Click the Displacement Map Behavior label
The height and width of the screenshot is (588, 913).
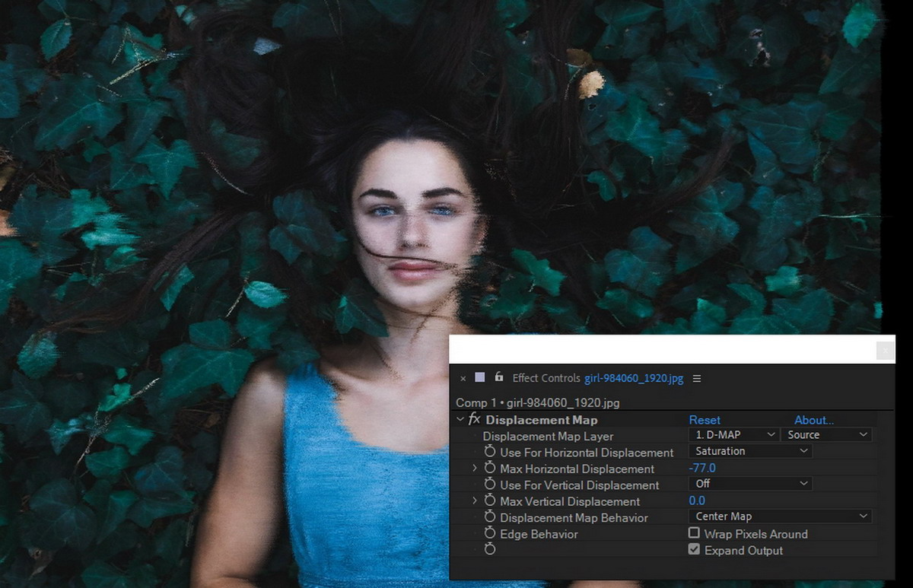[x=574, y=518]
